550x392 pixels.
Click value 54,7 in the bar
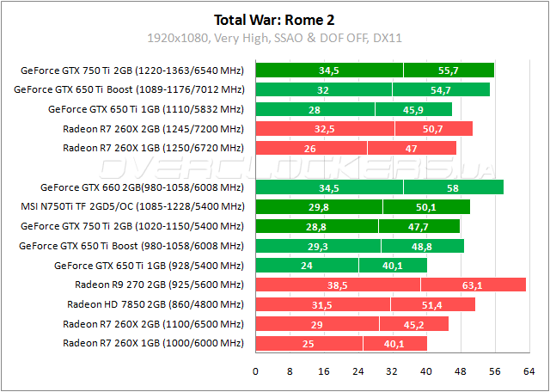pyautogui.click(x=441, y=90)
